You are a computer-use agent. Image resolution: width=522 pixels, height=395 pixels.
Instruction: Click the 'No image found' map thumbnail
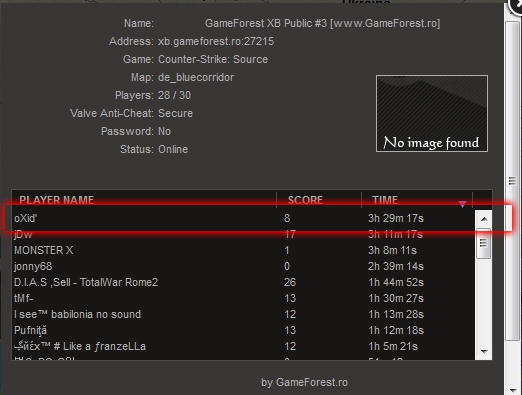pyautogui.click(x=432, y=113)
